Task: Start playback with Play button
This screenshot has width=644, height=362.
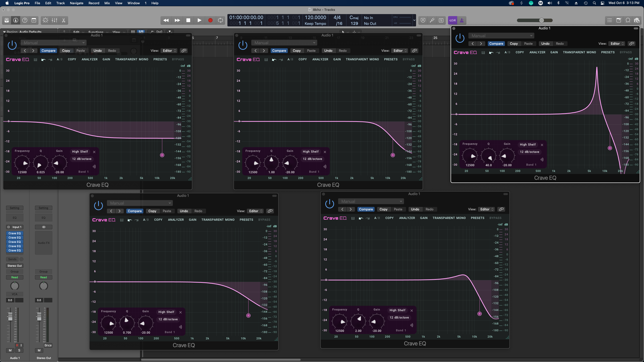Action: [199, 20]
